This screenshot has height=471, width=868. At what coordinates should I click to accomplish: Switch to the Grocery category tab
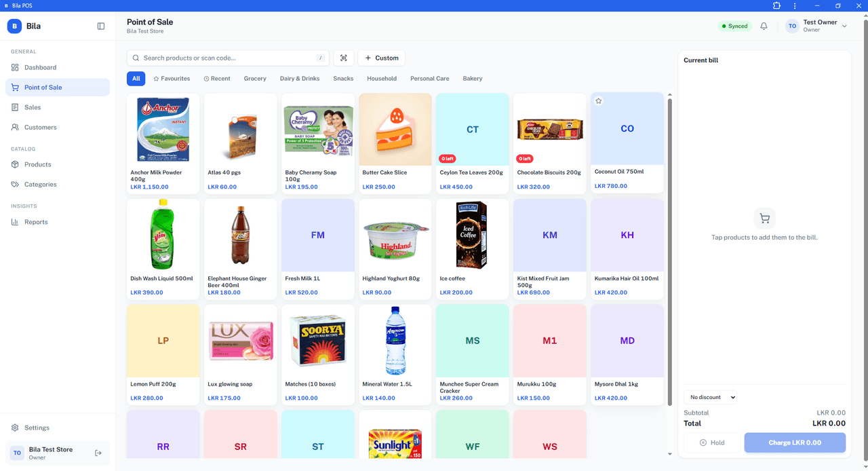255,79
